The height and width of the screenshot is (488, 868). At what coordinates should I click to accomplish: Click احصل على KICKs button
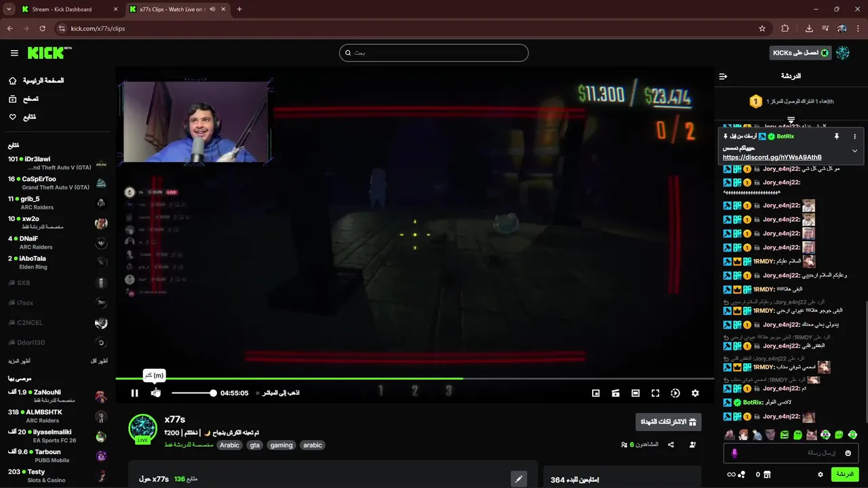pyautogui.click(x=801, y=53)
